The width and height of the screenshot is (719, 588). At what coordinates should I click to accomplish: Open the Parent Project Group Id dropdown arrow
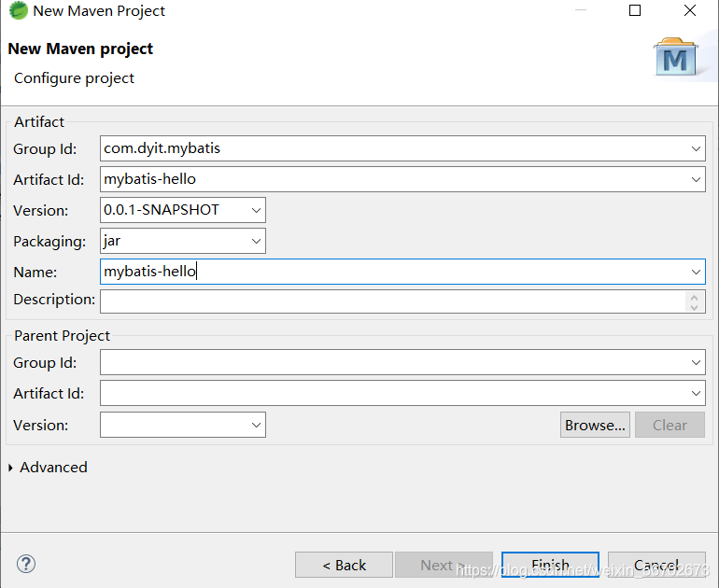[696, 362]
